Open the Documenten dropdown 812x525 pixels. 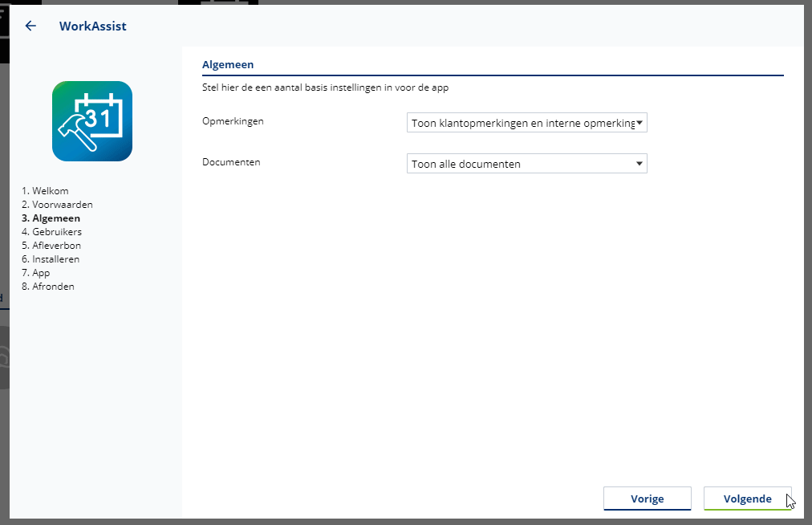coord(526,164)
